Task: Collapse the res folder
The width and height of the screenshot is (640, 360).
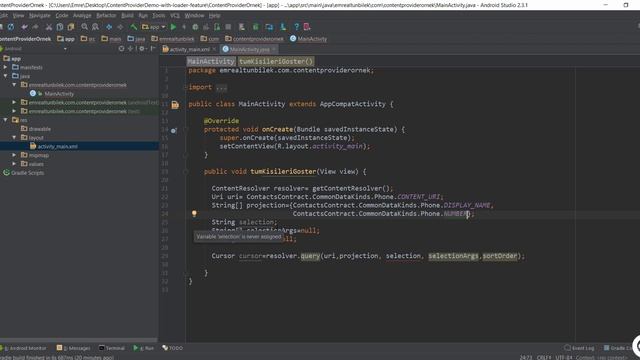Action: point(6,120)
